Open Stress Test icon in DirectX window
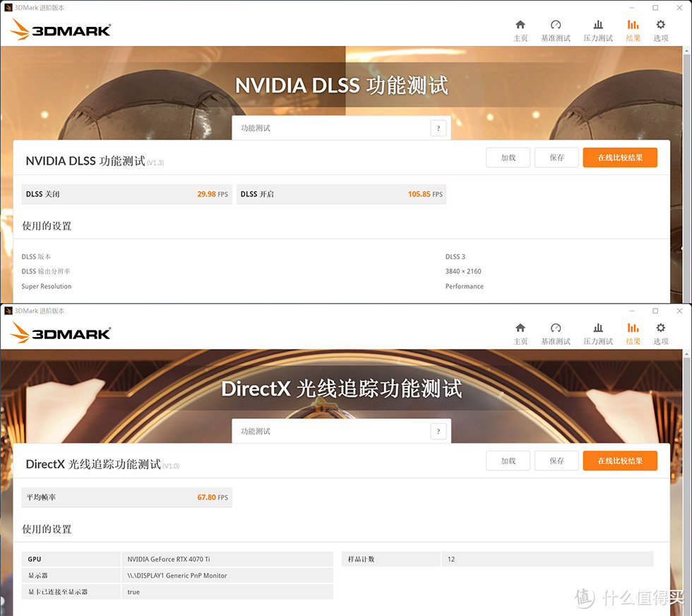The width and height of the screenshot is (692, 616). click(598, 328)
